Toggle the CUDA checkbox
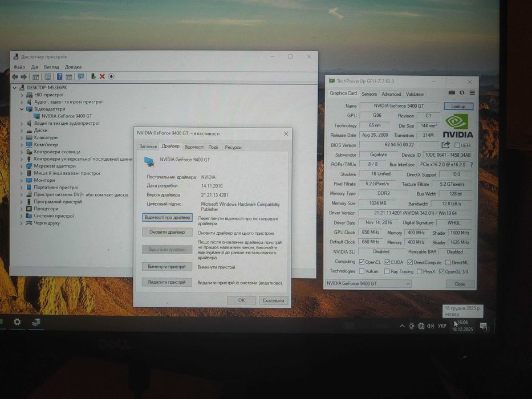The image size is (532, 399). tap(387, 262)
